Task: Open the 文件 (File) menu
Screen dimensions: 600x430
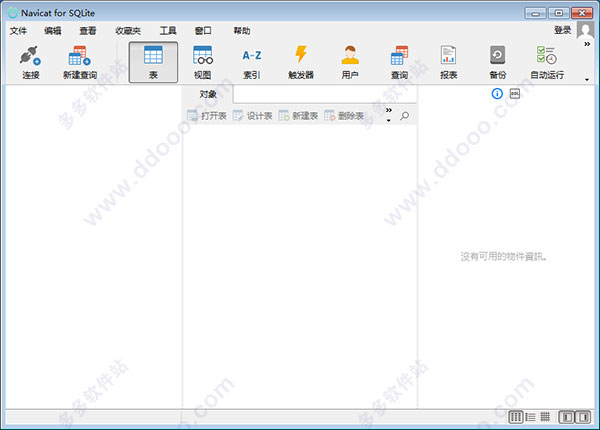Action: click(18, 31)
